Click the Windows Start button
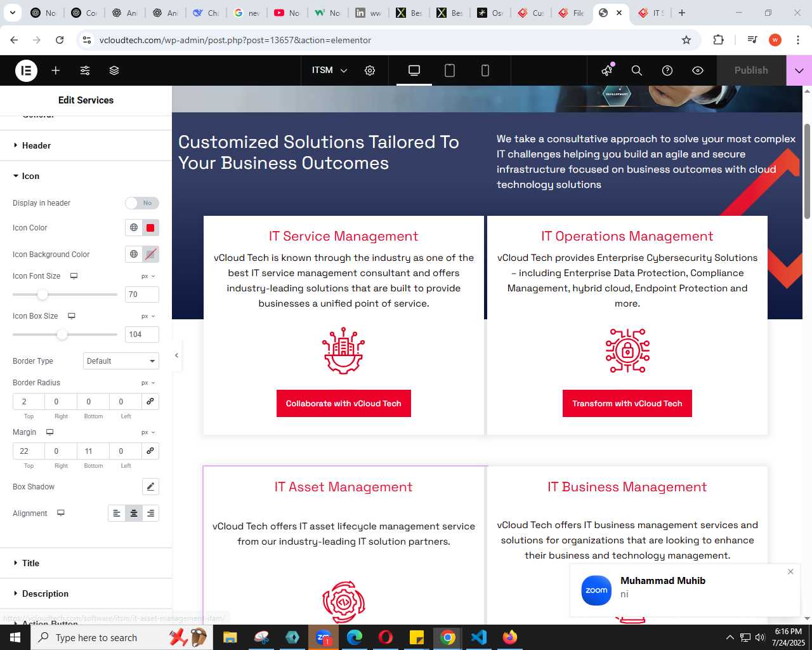Viewport: 812px width, 650px height. coord(15,637)
